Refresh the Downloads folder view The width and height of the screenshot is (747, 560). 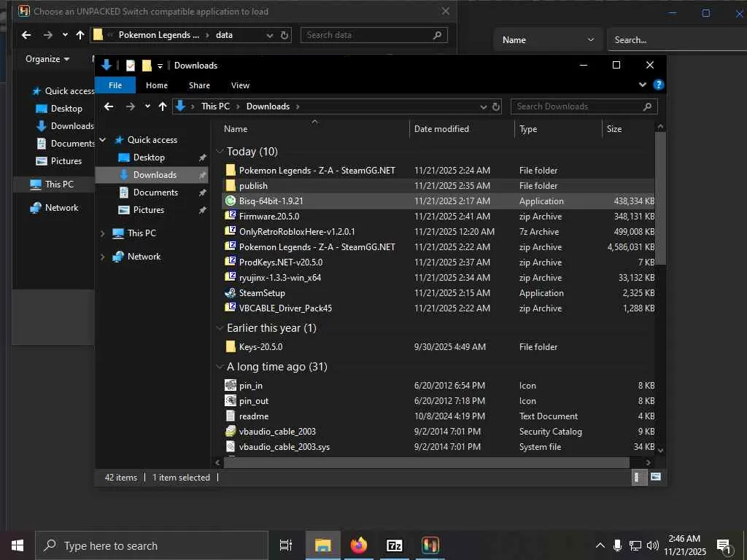496,106
